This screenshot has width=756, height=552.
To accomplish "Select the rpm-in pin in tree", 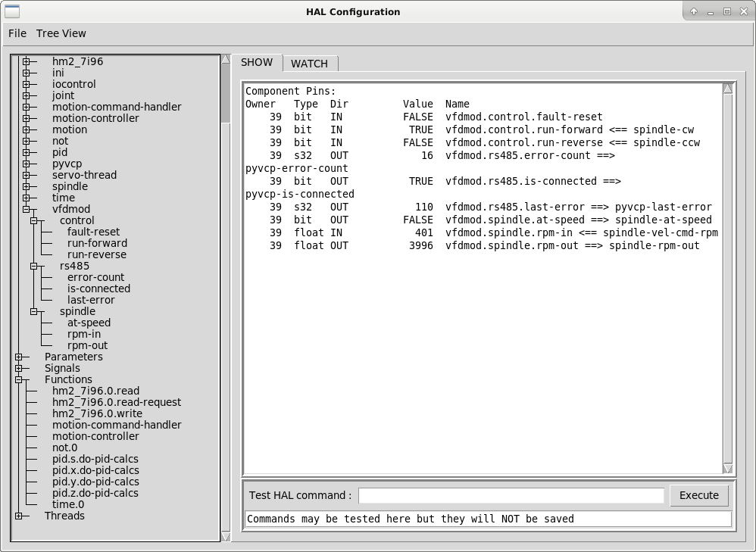I will (x=84, y=334).
